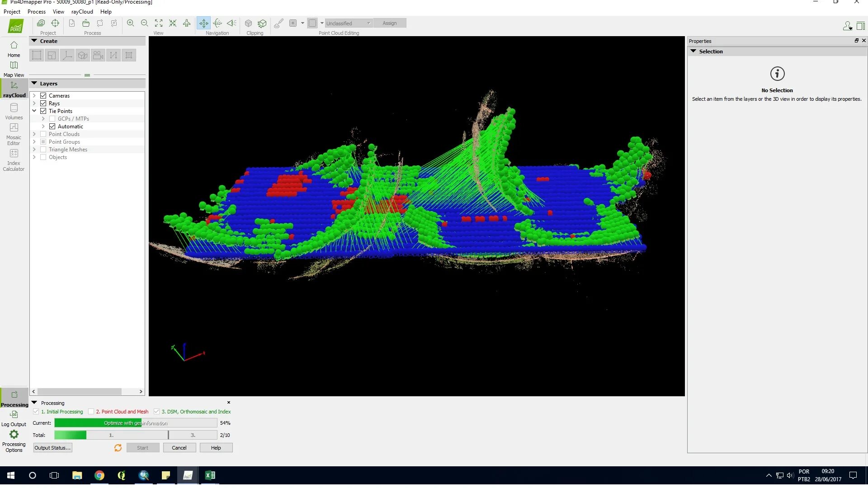868x488 pixels.
Task: Click the layers panel horizontal scrollbar
Action: [x=79, y=392]
